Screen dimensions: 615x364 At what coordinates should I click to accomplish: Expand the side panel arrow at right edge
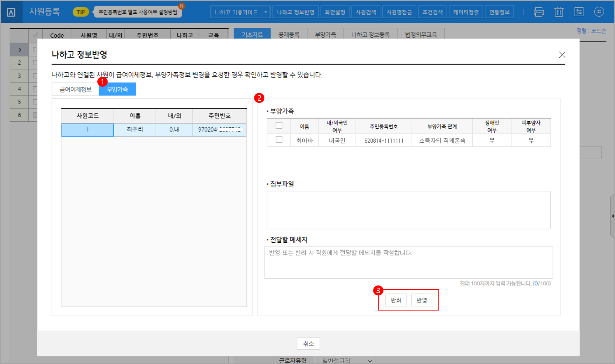(x=612, y=216)
